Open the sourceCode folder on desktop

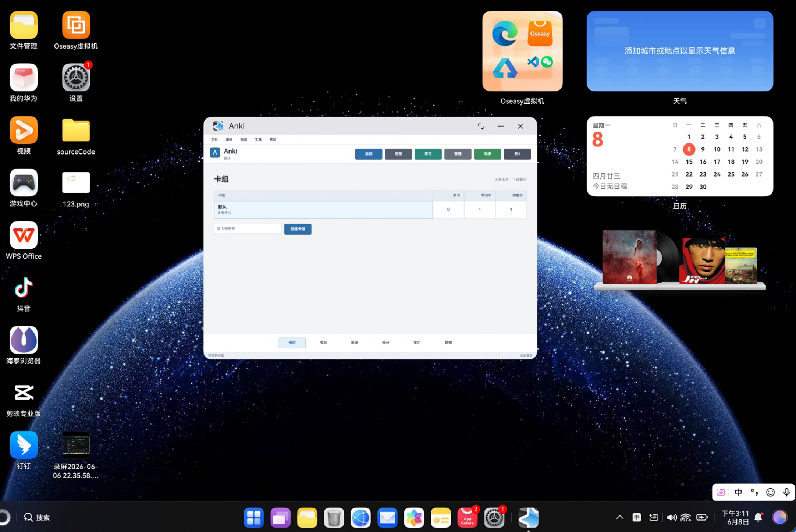point(76,130)
